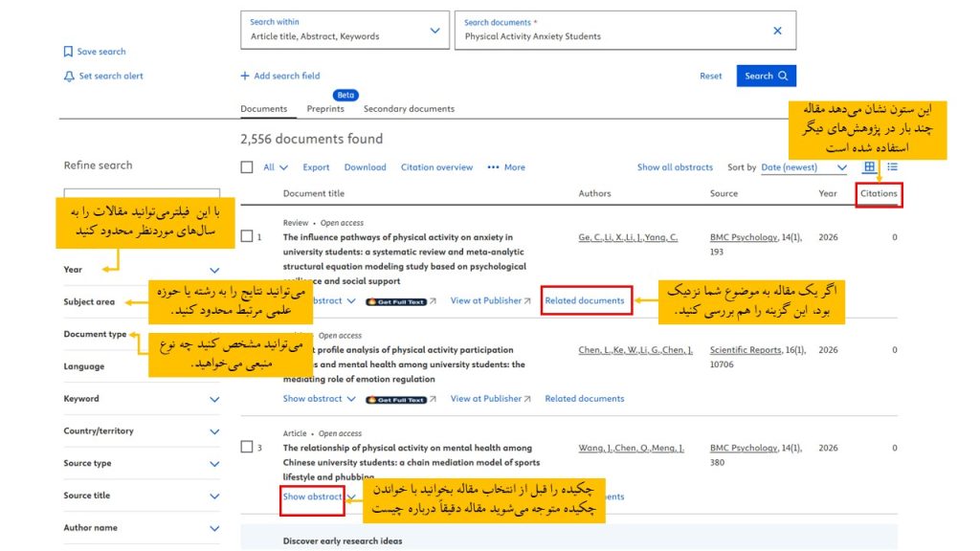Check the box for result 3
980x551 pixels.
(247, 447)
